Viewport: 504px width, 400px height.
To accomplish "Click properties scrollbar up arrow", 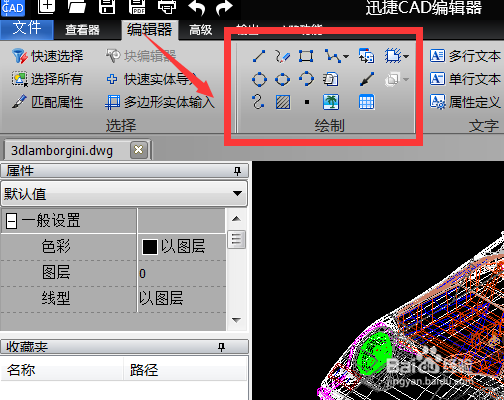I will 236,219.
